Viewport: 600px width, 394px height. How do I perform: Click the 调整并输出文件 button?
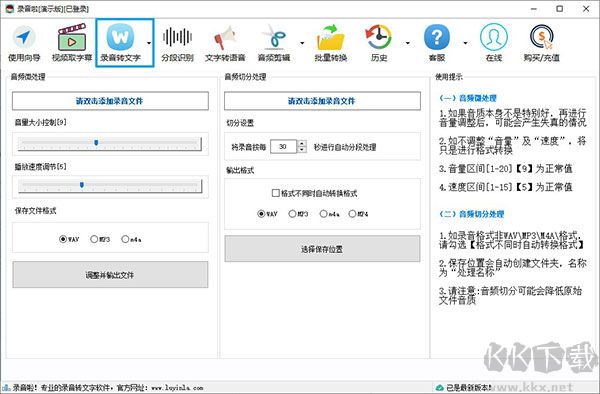(x=110, y=275)
